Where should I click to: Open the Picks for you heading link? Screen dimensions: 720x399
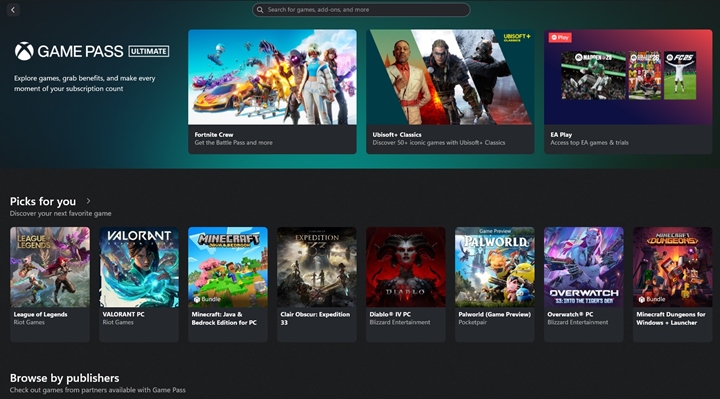click(x=43, y=201)
